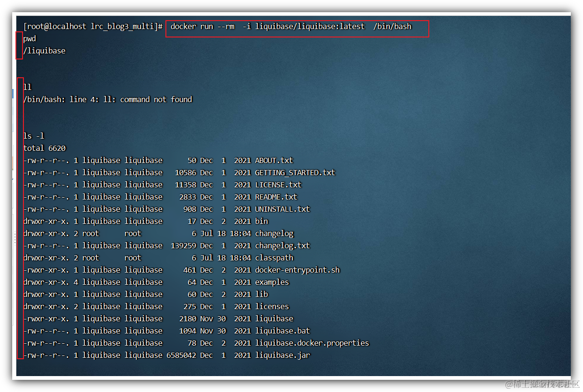Click the 'classpath' directory name

(274, 258)
